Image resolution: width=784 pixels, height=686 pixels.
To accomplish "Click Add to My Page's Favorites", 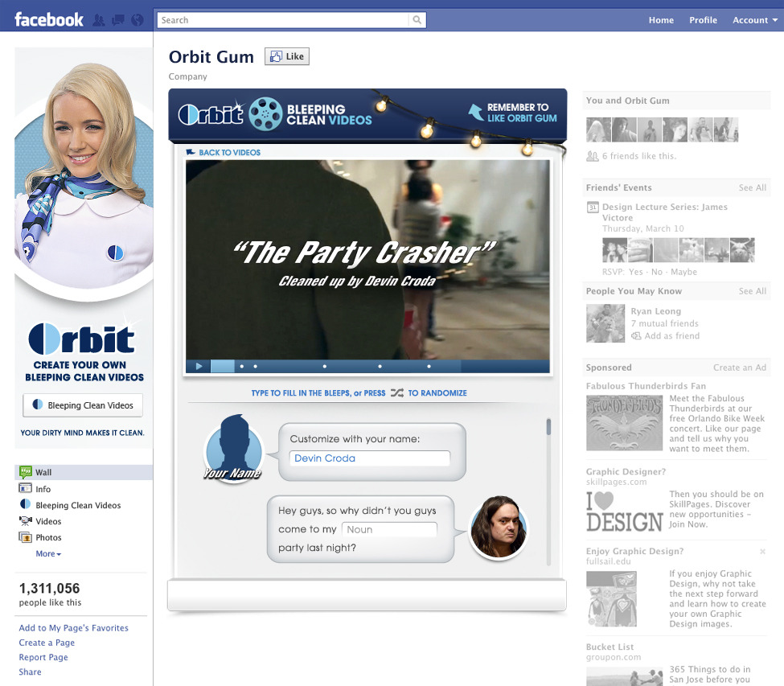I will tap(73, 627).
